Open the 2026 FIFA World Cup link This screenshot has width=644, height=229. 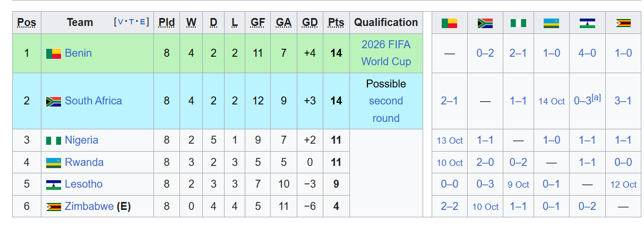[386, 53]
